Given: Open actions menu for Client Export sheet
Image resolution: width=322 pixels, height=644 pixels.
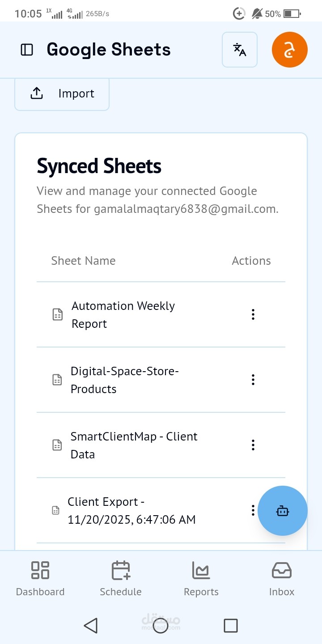Looking at the screenshot, I should click(x=253, y=510).
